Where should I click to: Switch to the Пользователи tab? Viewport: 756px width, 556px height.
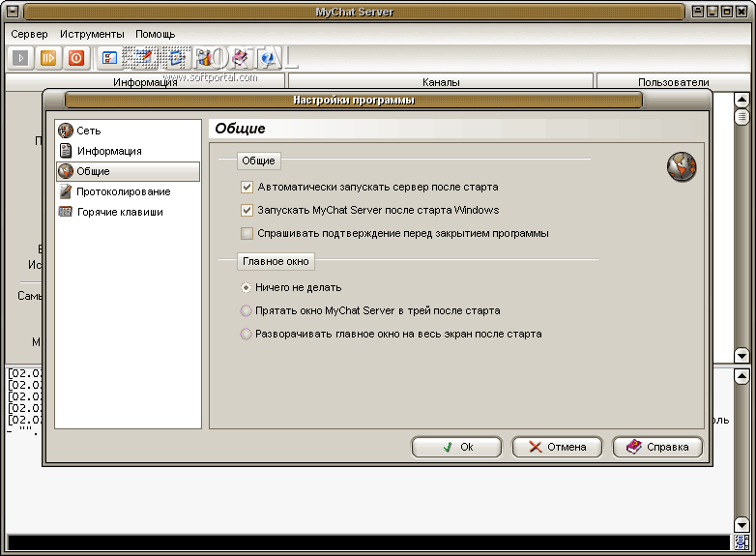(x=674, y=82)
